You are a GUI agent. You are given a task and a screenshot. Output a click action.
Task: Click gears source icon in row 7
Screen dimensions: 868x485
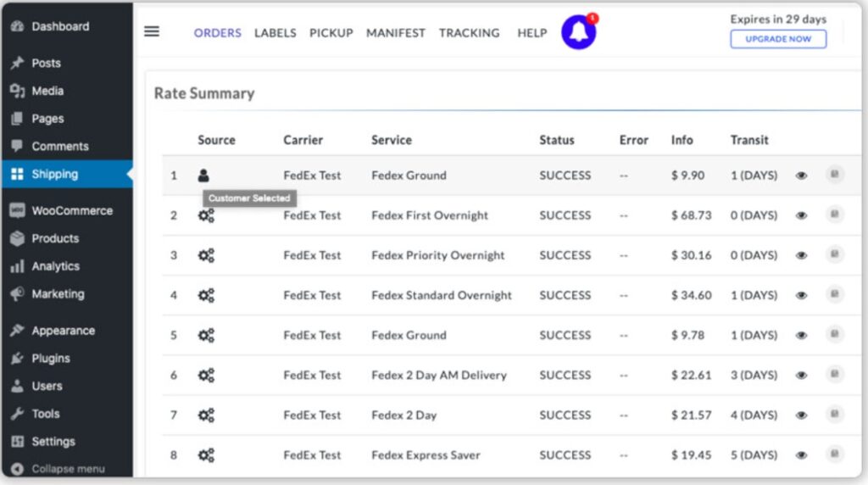click(x=206, y=415)
